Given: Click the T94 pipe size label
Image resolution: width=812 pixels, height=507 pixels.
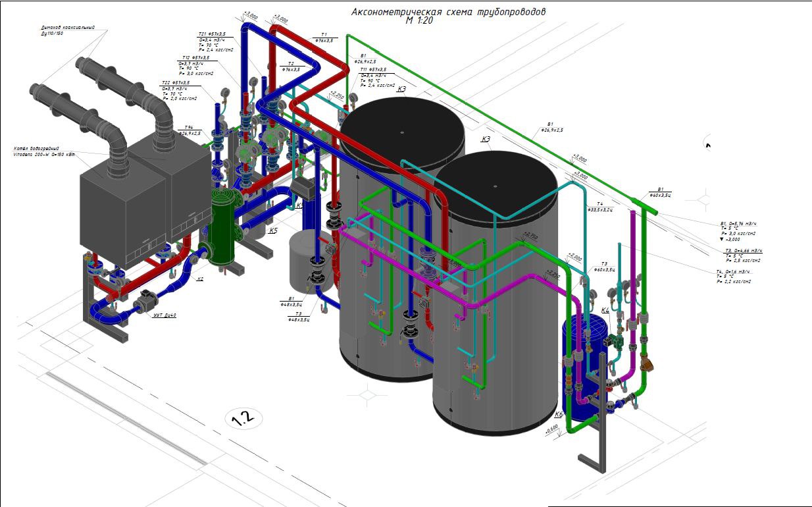Looking at the screenshot, I should [x=187, y=130].
